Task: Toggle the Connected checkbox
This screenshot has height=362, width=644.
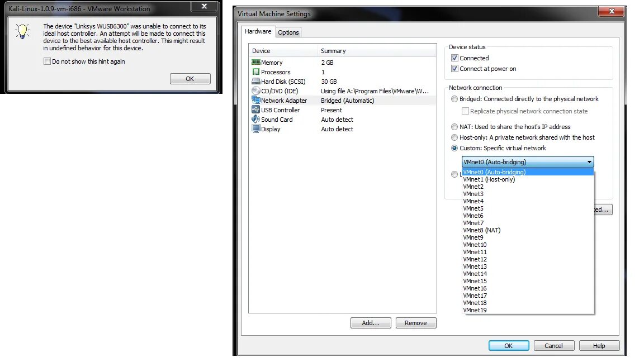Action: [454, 58]
